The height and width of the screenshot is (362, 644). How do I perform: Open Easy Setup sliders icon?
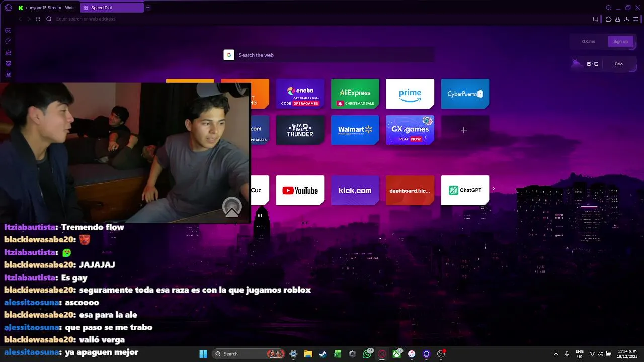(635, 19)
